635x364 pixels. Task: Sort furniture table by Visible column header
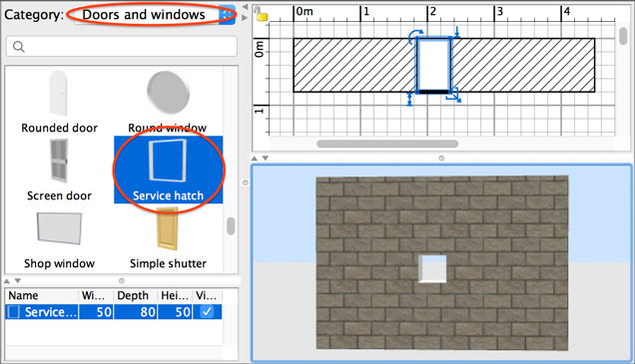tap(207, 295)
